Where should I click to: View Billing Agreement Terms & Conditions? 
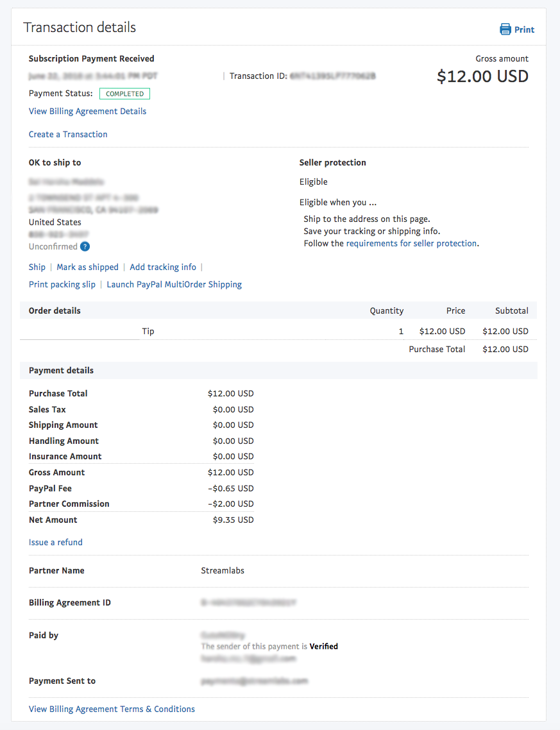point(112,709)
